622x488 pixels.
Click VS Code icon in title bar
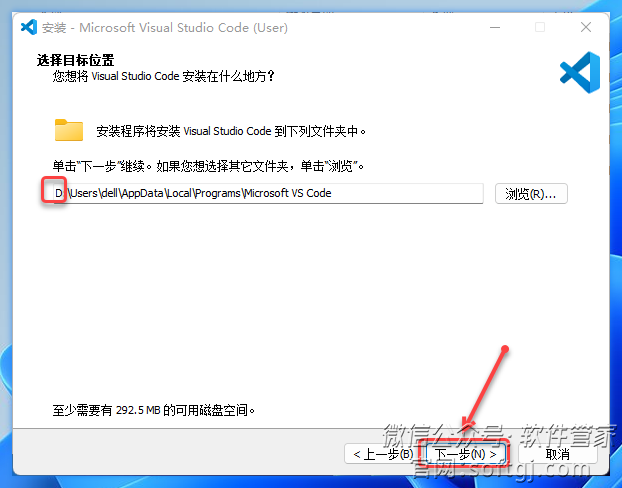pyautogui.click(x=29, y=27)
